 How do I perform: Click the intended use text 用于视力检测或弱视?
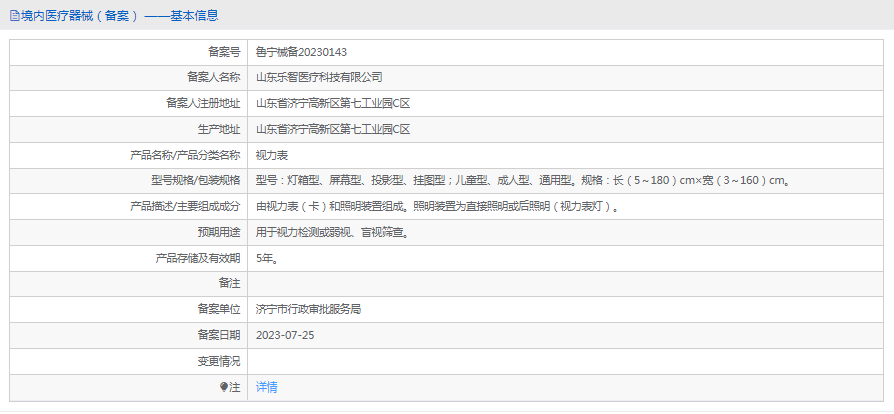332,232
